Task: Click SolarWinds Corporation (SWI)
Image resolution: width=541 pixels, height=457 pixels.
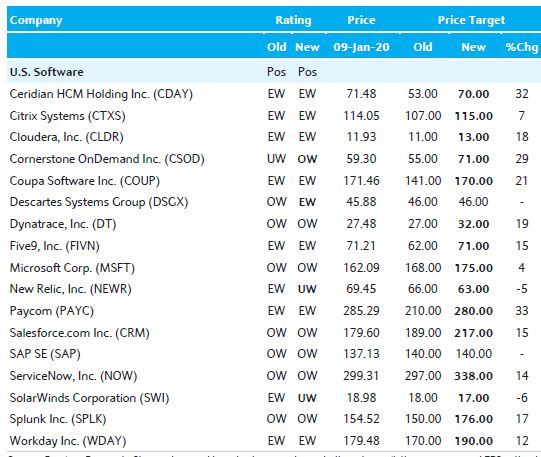Action: (x=89, y=398)
